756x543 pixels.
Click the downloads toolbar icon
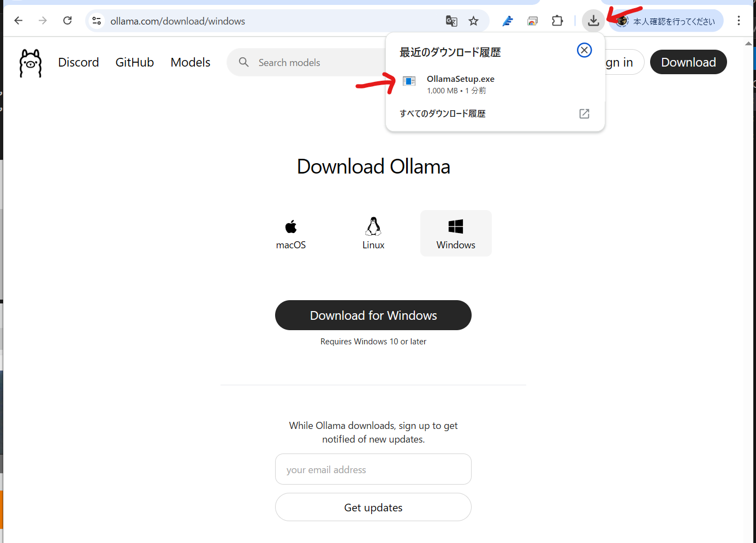click(593, 21)
